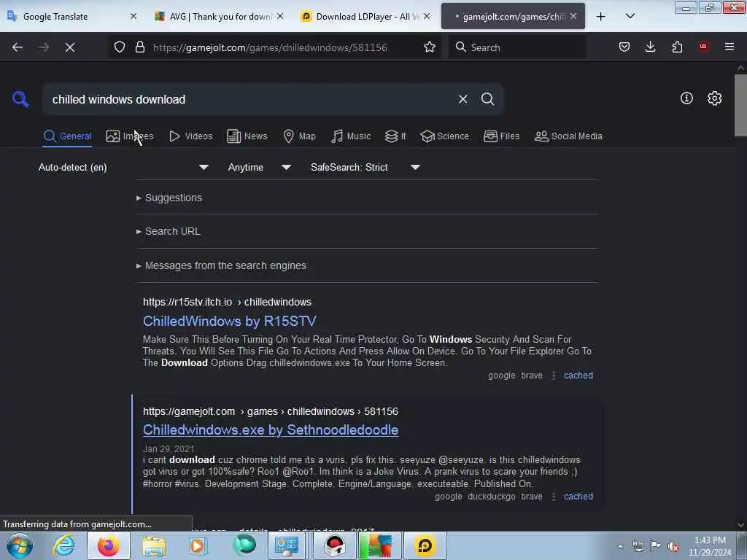
Task: Click the taskbar clock showing 1:43 PM
Action: point(710,546)
